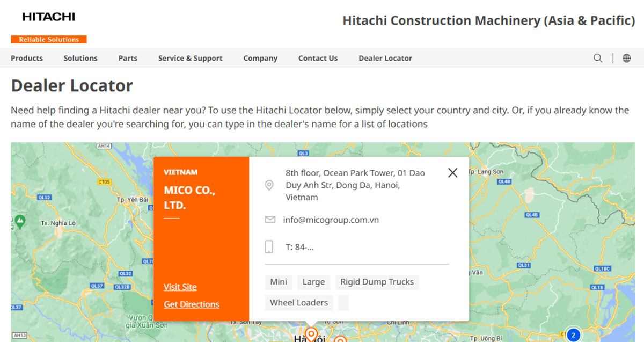Click the 8th floor Ocean Park Tower address
644x342 pixels.
[355, 185]
